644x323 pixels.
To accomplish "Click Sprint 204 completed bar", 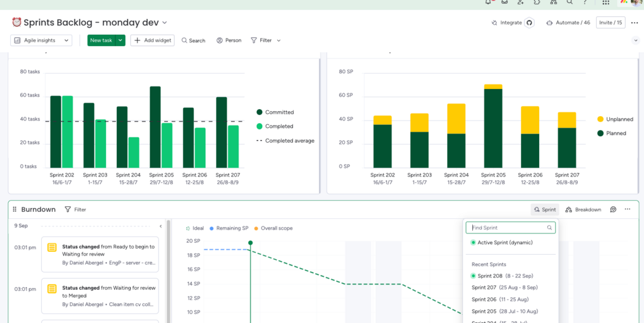I will (x=133, y=152).
